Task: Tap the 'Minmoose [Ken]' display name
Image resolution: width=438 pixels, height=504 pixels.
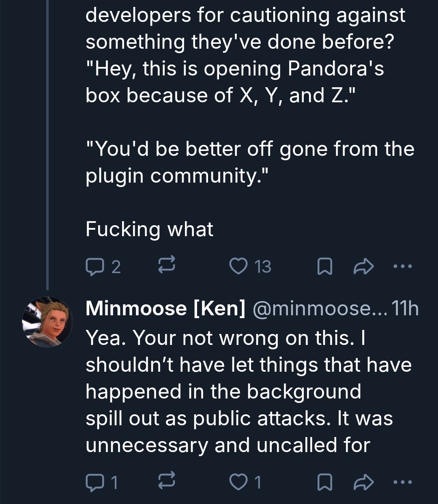Action: (x=165, y=308)
